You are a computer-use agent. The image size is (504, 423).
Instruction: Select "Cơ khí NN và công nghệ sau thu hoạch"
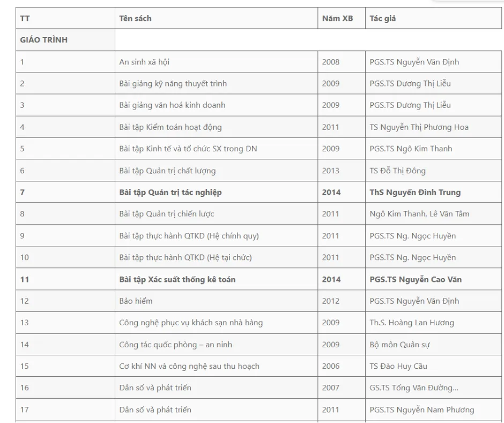(x=189, y=366)
